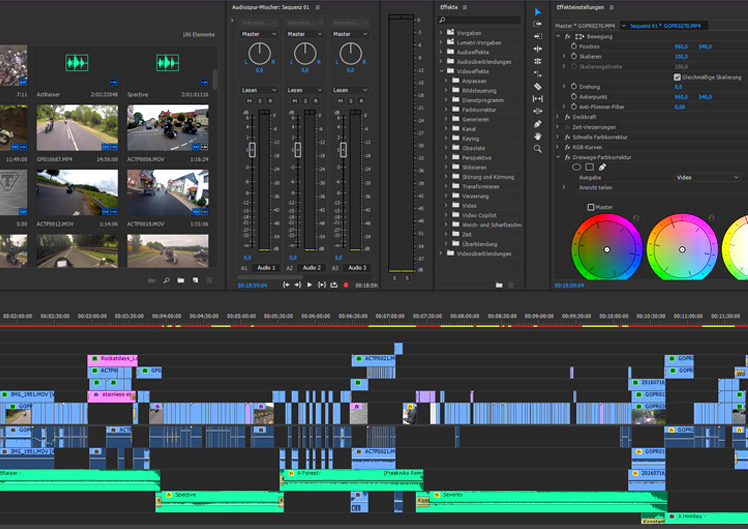Select the Selection arrow tool
Image resolution: width=748 pixels, height=529 pixels.
(x=537, y=13)
